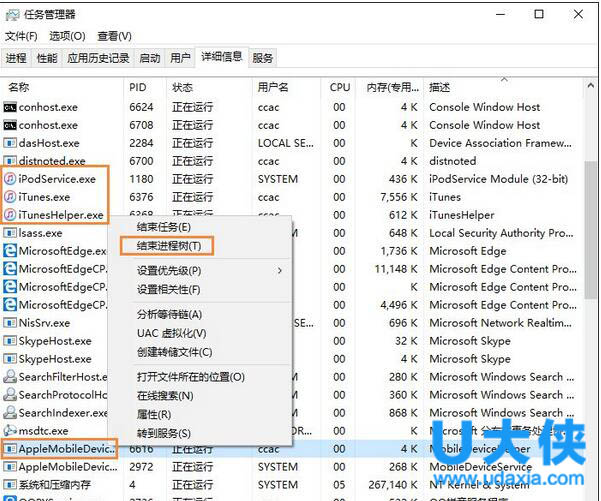Viewport: 601px width, 501px height.
Task: Select the LOCAL SE... username cell
Action: [286, 143]
